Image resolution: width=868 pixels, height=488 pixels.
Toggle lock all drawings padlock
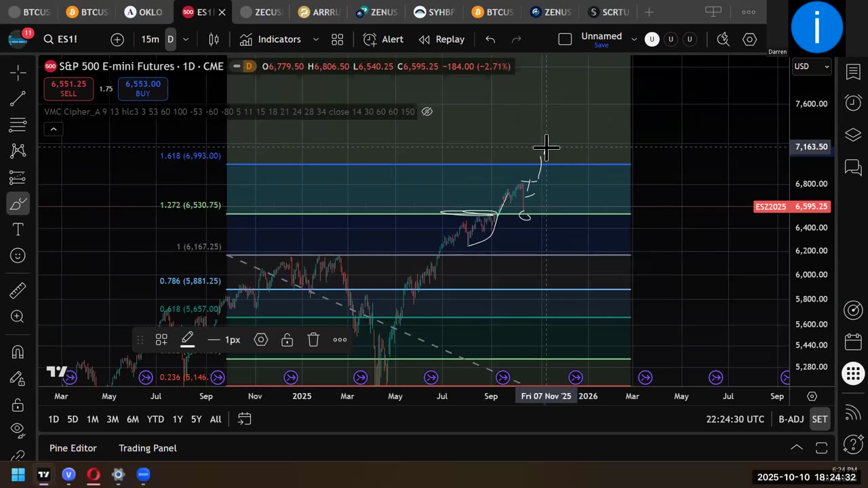pos(18,405)
